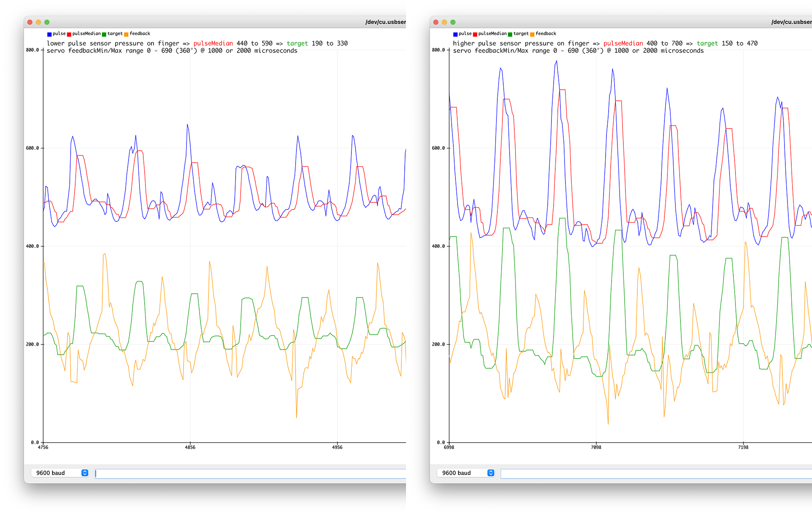Click the red pulseMedian legend swatch, right window
This screenshot has height=515, width=812.
pos(475,34)
